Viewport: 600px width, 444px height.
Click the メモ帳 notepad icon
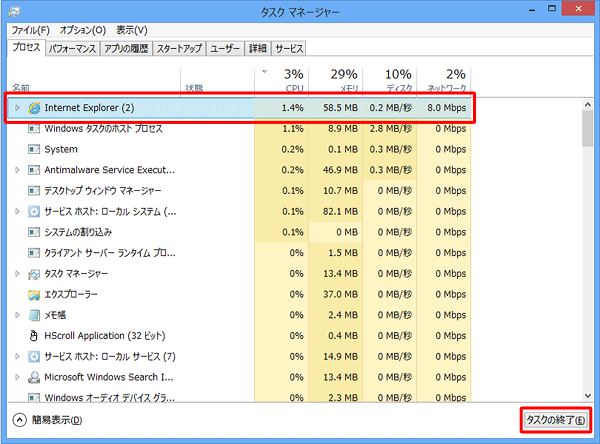(x=34, y=315)
